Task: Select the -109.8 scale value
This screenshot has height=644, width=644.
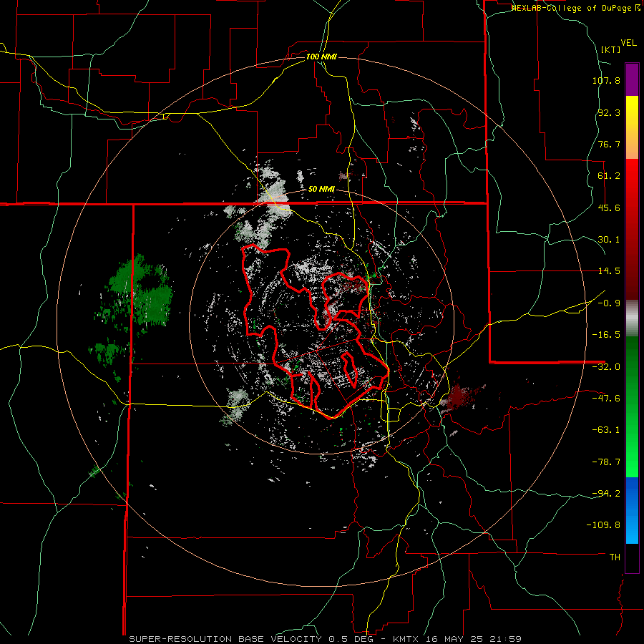Action: click(603, 525)
